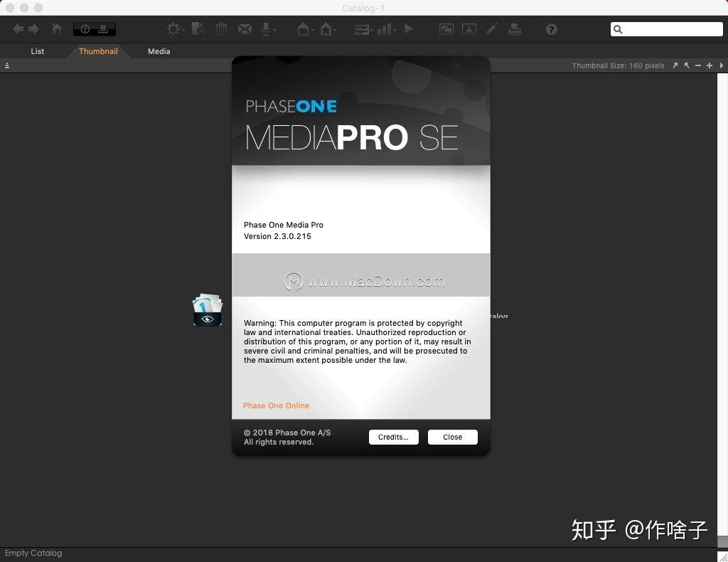Switch to the Media tab
This screenshot has height=562, width=728.
[x=159, y=51]
